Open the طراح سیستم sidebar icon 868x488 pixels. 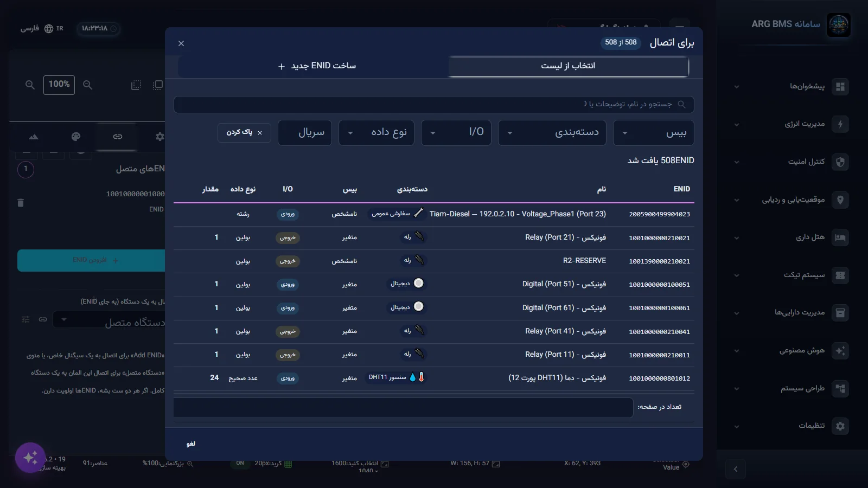(840, 389)
